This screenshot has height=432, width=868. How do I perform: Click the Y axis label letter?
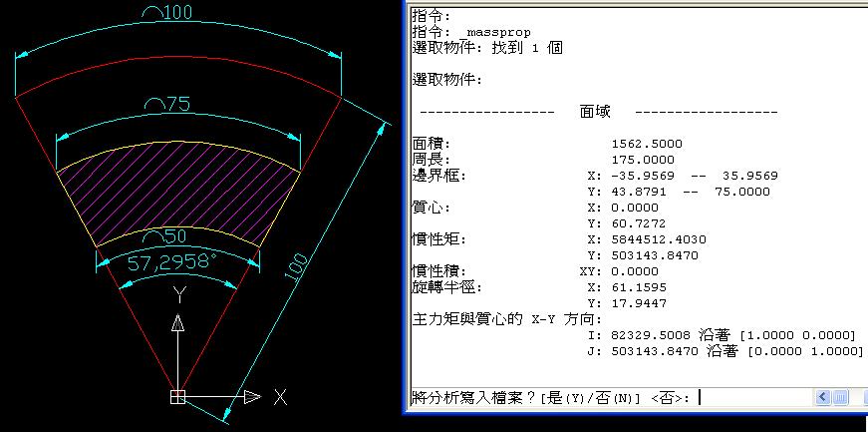[178, 295]
